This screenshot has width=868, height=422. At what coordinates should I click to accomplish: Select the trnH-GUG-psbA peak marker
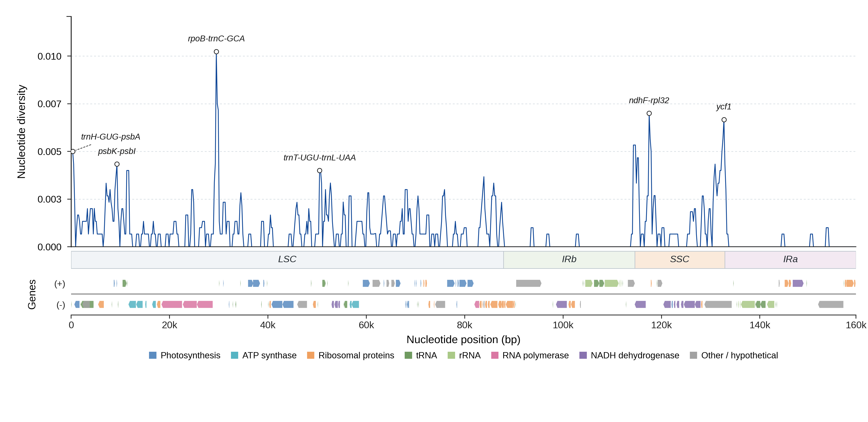click(73, 152)
